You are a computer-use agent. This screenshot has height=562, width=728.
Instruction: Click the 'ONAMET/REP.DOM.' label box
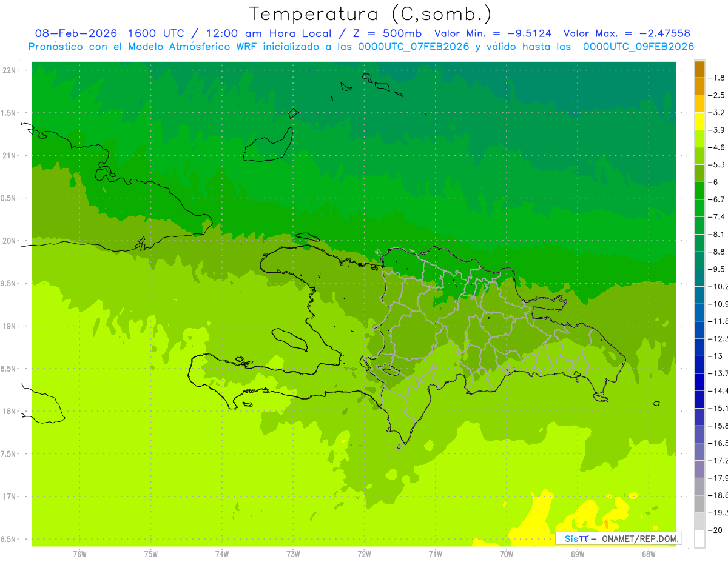click(x=619, y=538)
